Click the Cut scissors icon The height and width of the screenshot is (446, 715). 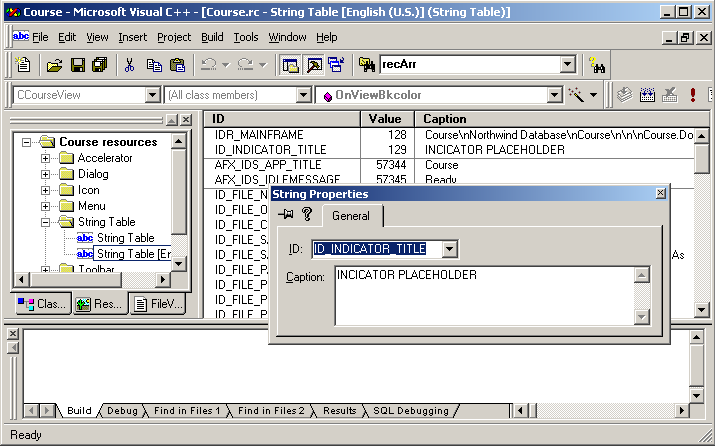pyautogui.click(x=130, y=65)
